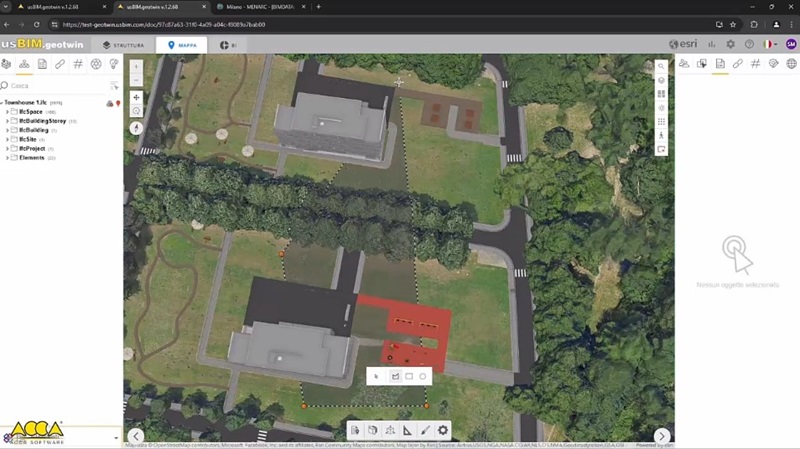Open the help question mark icon
800x449 pixels.
[x=749, y=44]
